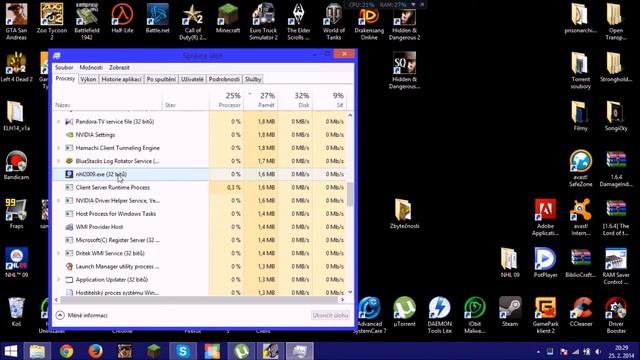
Task: Launch Half-Life shortcut
Action: coord(122,19)
